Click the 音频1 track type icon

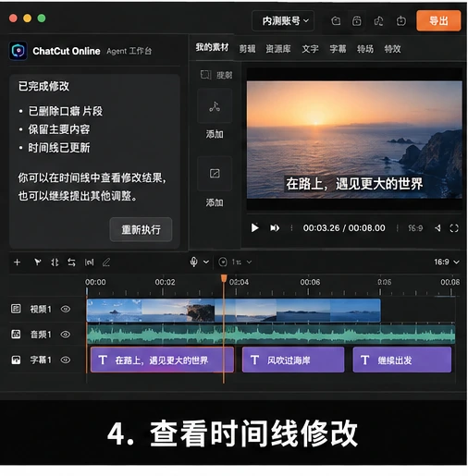(x=16, y=334)
